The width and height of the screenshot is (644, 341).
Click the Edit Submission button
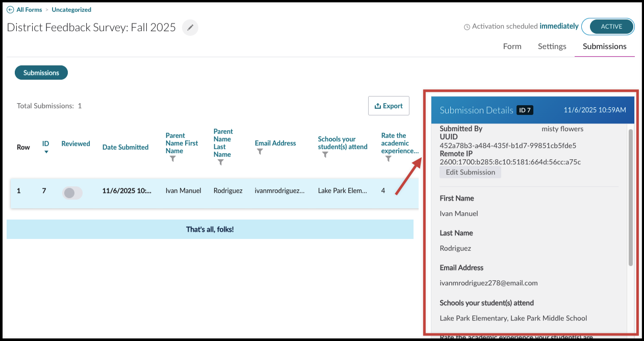[x=470, y=172]
